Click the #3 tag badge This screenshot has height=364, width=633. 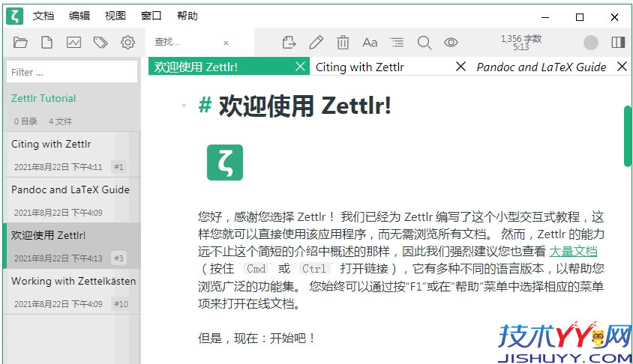click(118, 258)
